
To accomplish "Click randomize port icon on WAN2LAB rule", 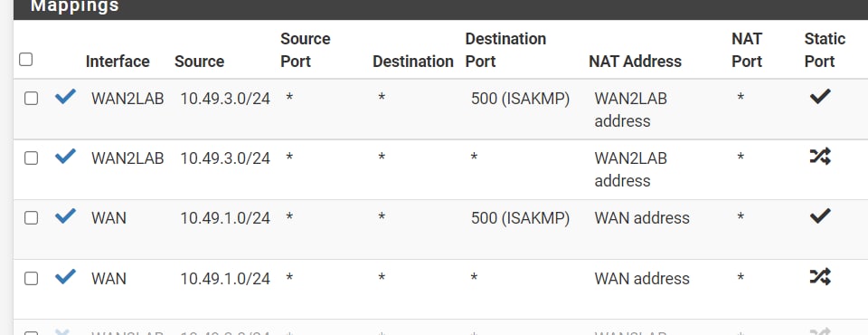I will (x=820, y=157).
